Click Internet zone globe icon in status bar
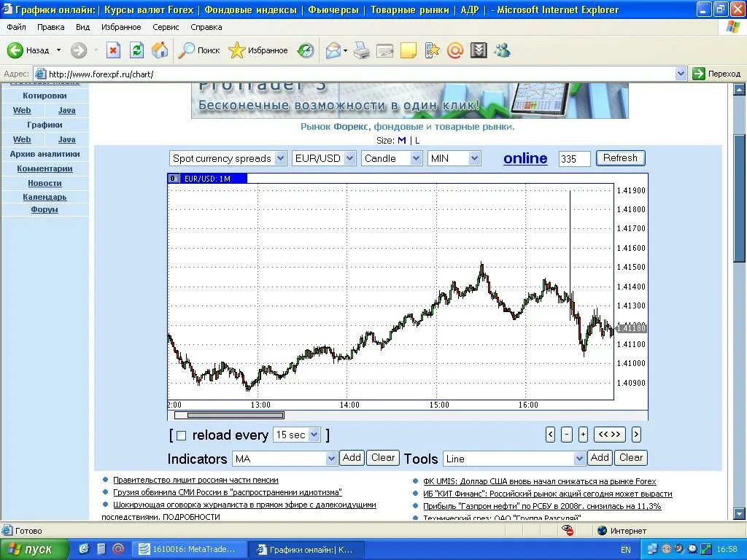This screenshot has width=747, height=560. click(602, 530)
